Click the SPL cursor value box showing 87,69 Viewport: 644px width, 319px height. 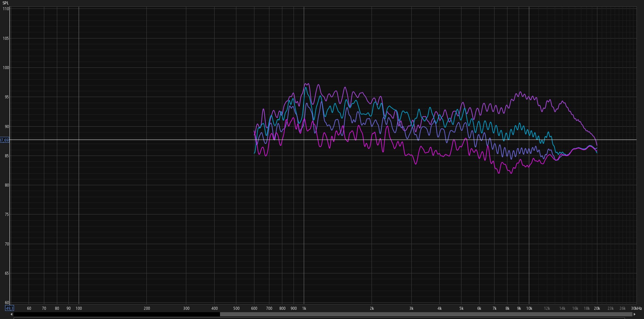(4, 140)
